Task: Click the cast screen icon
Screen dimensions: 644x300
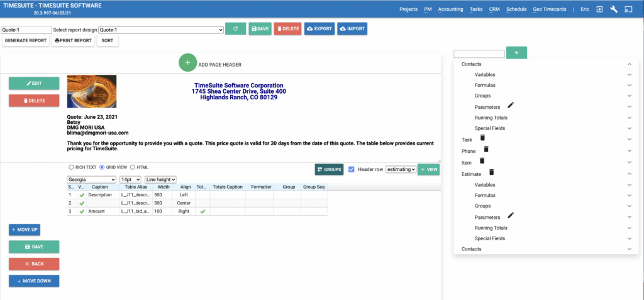Action: [628, 9]
